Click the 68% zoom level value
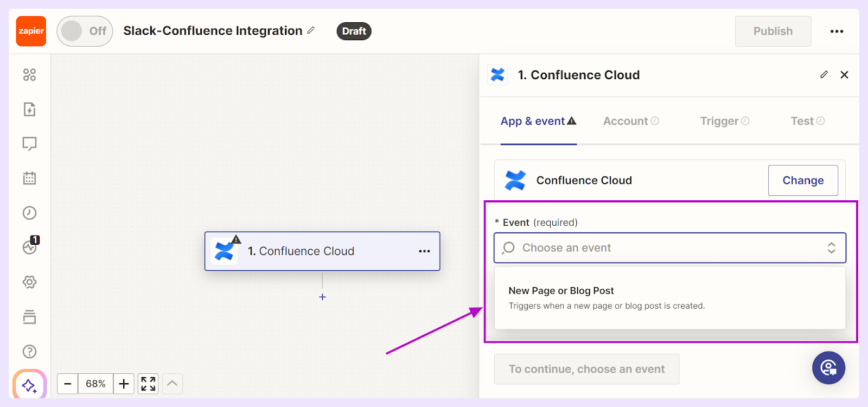The image size is (868, 407). click(x=95, y=384)
